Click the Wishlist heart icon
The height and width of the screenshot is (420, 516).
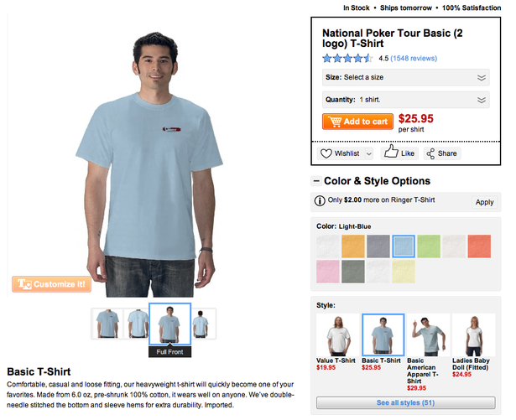(x=326, y=153)
